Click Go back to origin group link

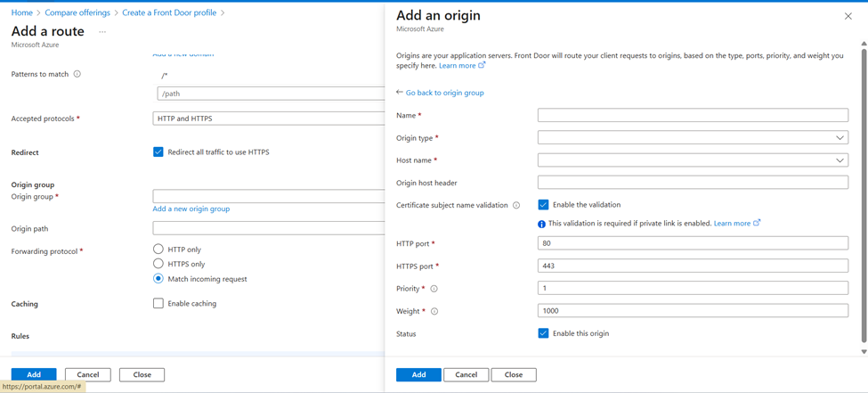click(444, 93)
